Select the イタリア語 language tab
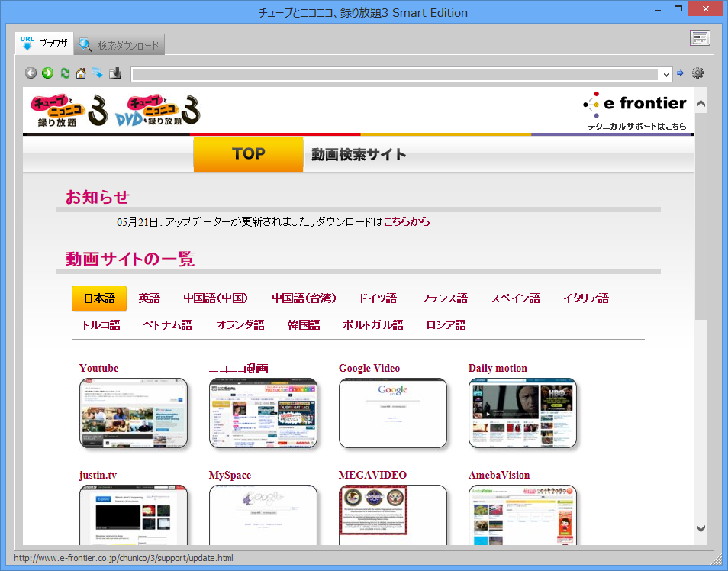Image resolution: width=728 pixels, height=571 pixels. click(x=586, y=298)
